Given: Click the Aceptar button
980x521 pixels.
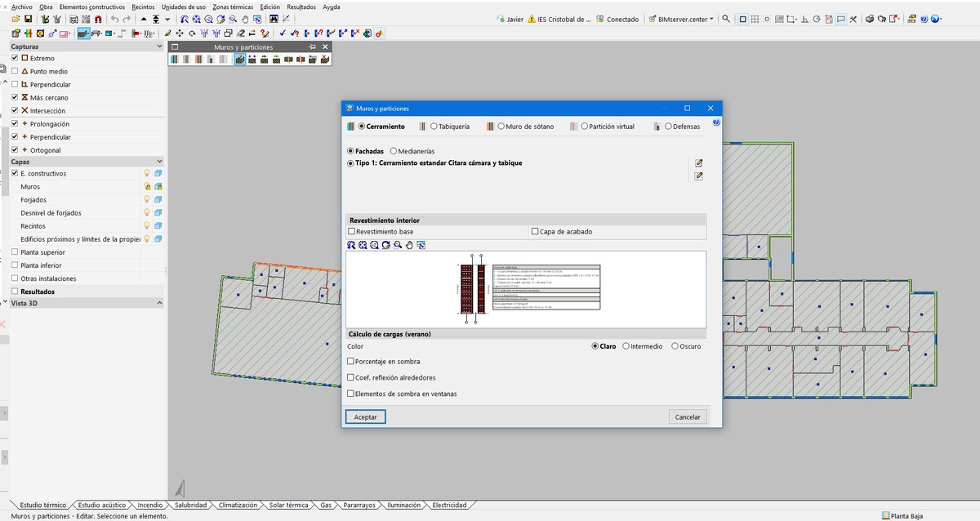Looking at the screenshot, I should (x=365, y=416).
